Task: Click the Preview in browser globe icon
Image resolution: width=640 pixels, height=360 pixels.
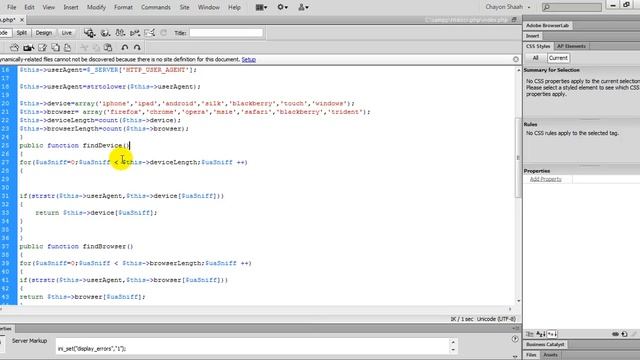Action: (105, 33)
